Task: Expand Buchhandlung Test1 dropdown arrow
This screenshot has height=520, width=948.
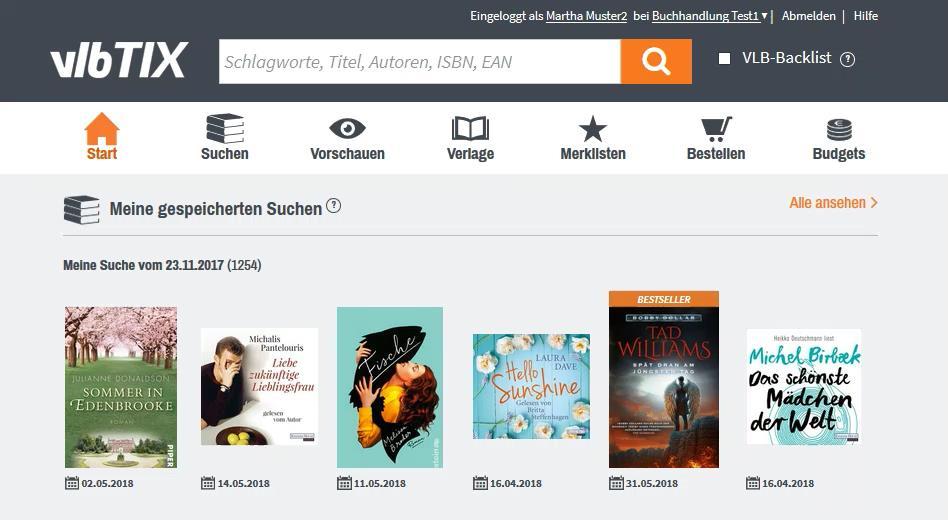Action: [764, 16]
